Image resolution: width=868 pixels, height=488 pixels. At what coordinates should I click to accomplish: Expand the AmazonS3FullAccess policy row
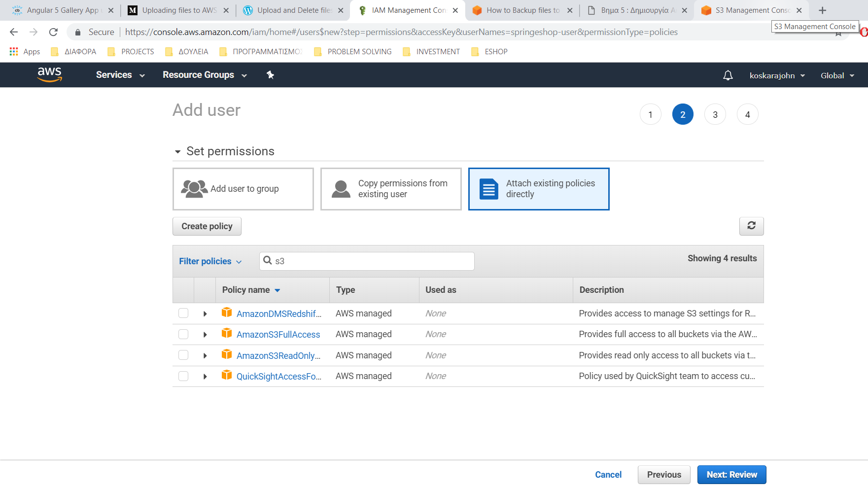coord(205,335)
